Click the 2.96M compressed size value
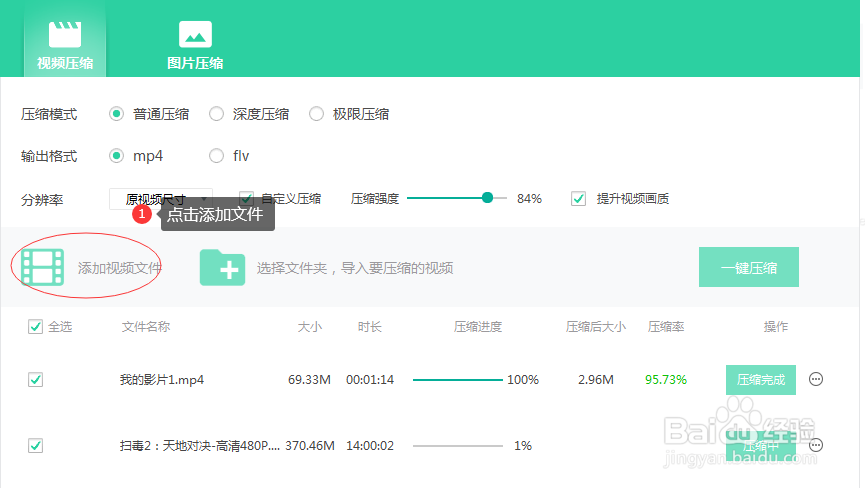865x488 pixels. pyautogui.click(x=596, y=380)
